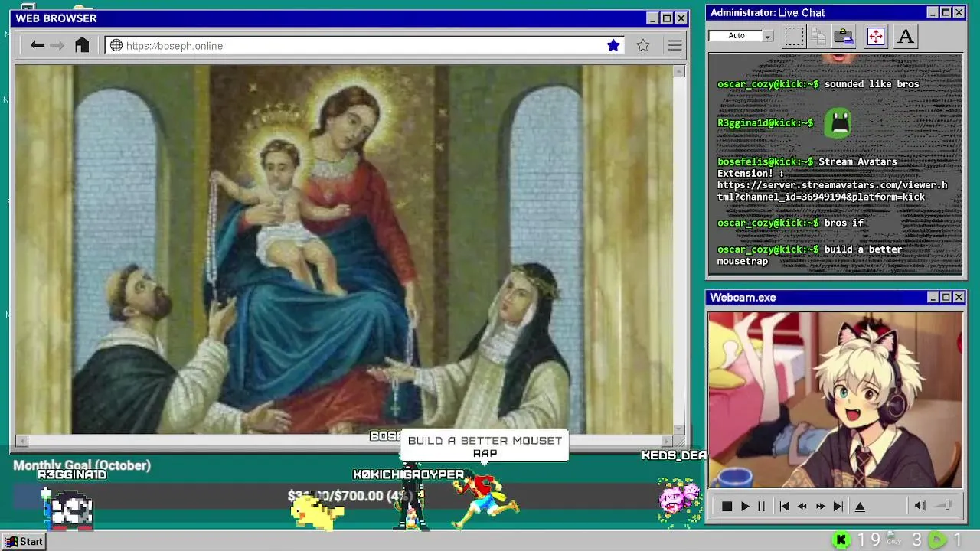Screen dimensions: 980x551
Task: Click the speech bubble 'BUILD A BETTER MOUSETRAP'
Action: (485, 446)
